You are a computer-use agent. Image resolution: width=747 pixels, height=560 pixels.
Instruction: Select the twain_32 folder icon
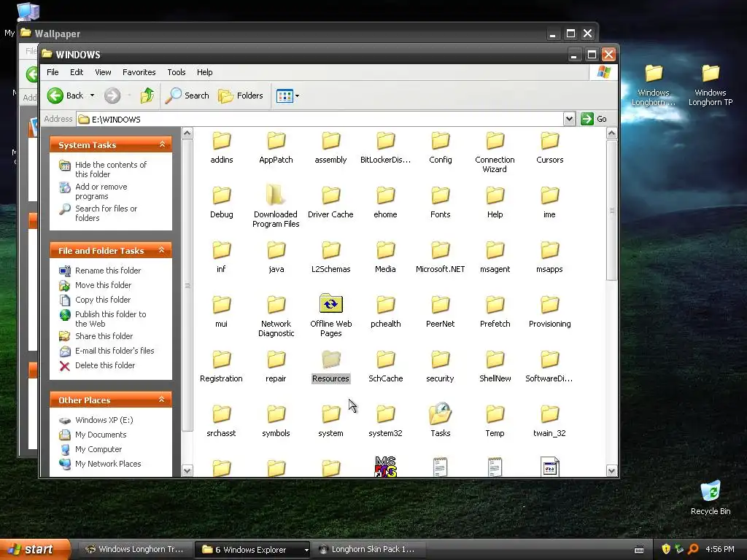550,414
